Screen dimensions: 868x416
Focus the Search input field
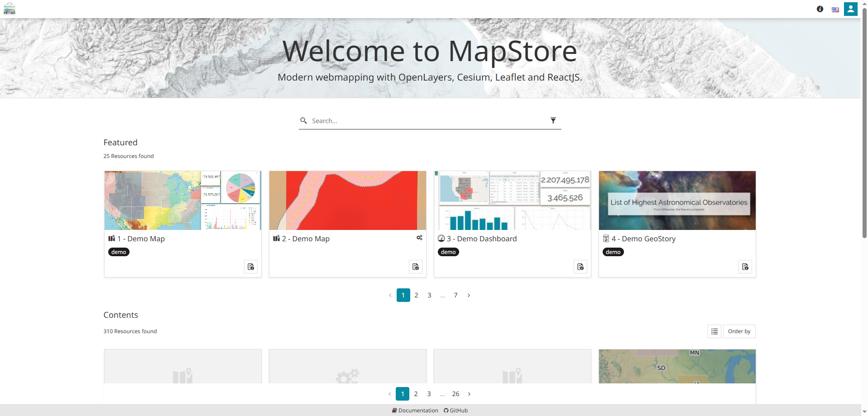point(426,121)
